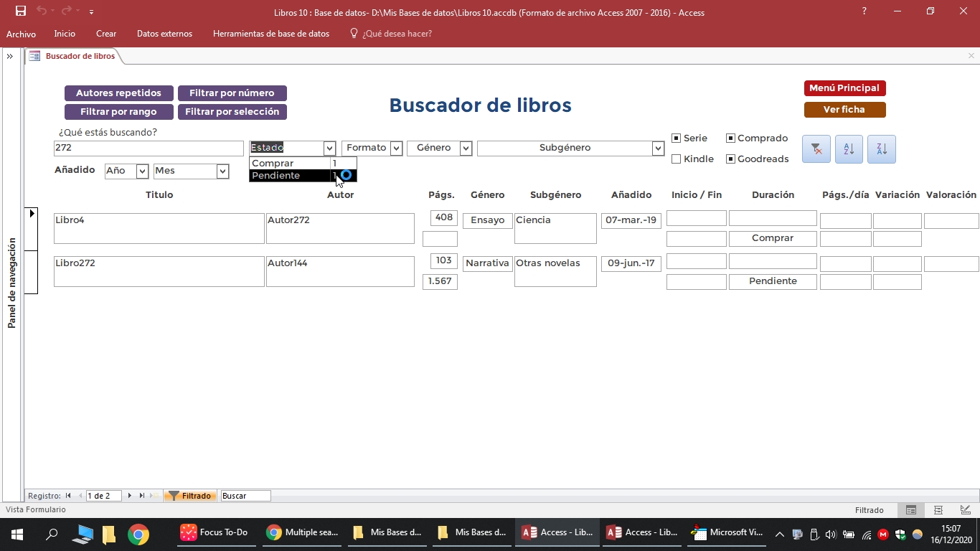Open the pinned Chrome icon on the taskbar
The height and width of the screenshot is (551, 980).
click(x=138, y=534)
